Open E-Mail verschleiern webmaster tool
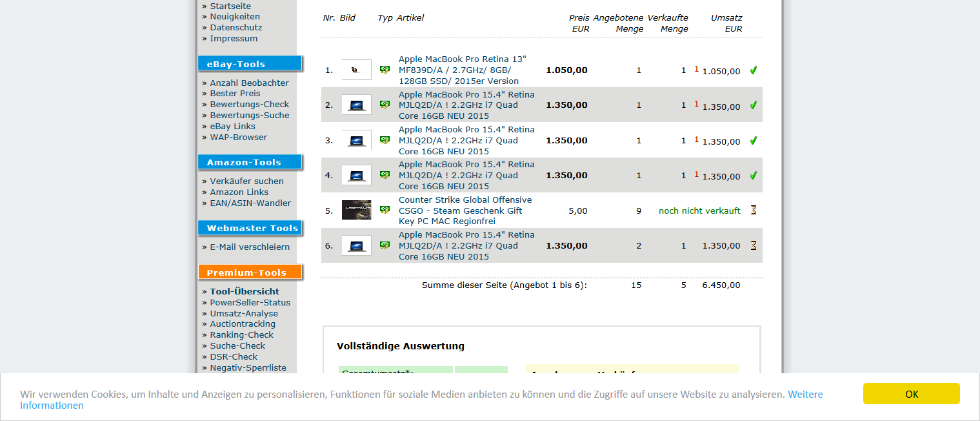This screenshot has width=980, height=421. click(250, 247)
